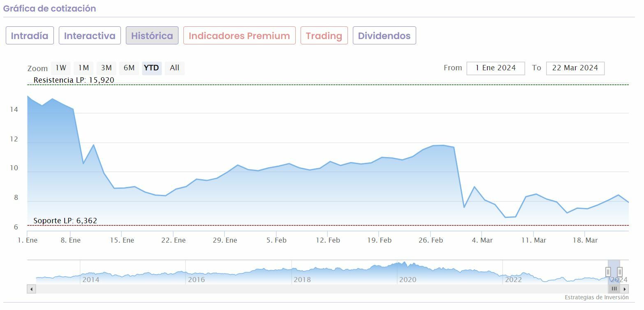Open the Estrategias de Inversión credits link
The image size is (644, 310).
pos(596,297)
